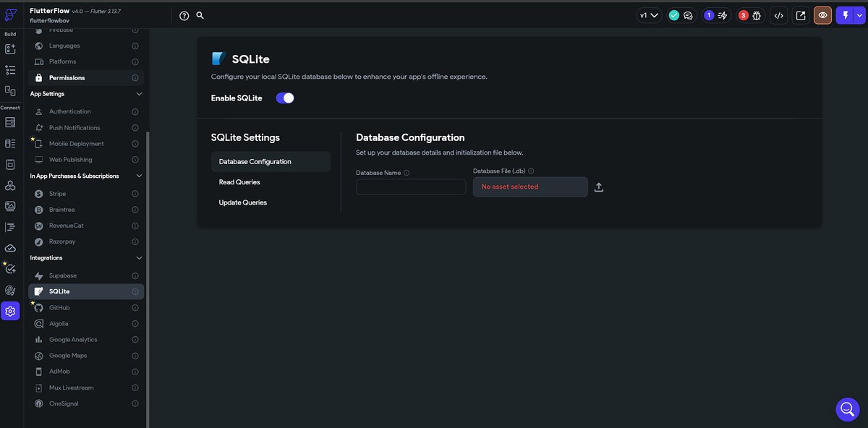Select SQLite in the Integrations list

[x=85, y=291]
